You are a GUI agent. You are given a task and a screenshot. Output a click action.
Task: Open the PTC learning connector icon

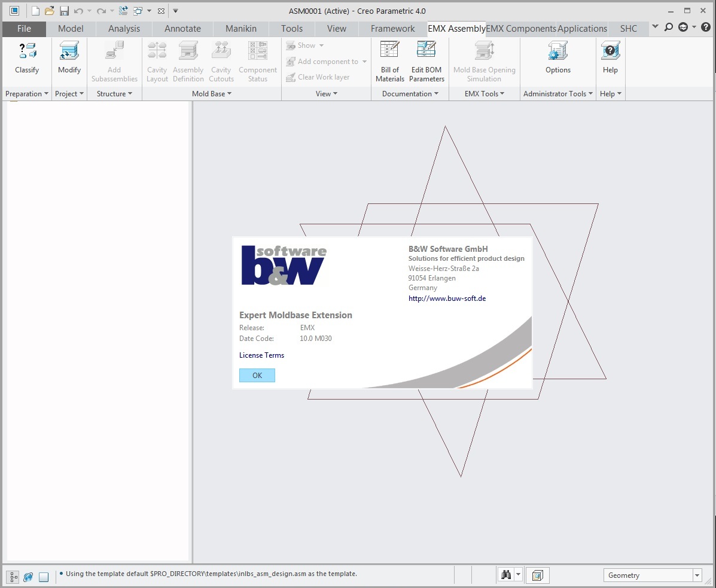pyautogui.click(x=683, y=28)
